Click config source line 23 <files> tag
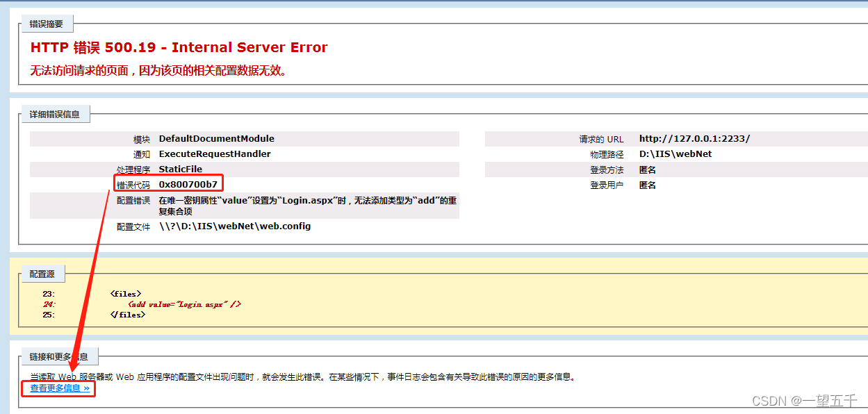 coord(126,294)
